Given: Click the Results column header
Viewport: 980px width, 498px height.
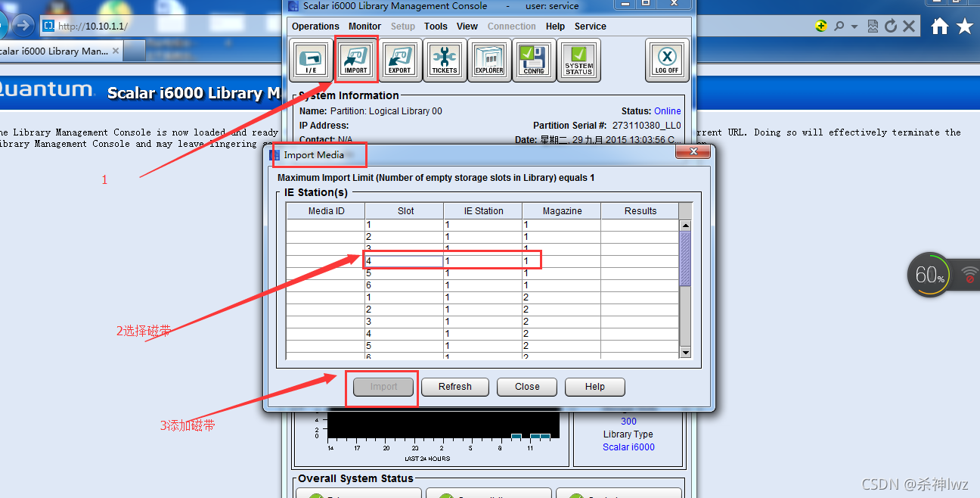Looking at the screenshot, I should tap(640, 211).
